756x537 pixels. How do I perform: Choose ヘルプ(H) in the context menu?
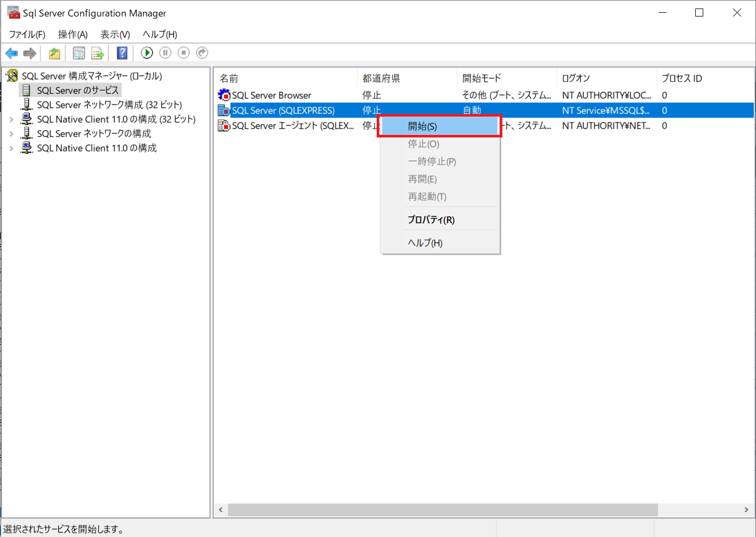tap(440, 243)
